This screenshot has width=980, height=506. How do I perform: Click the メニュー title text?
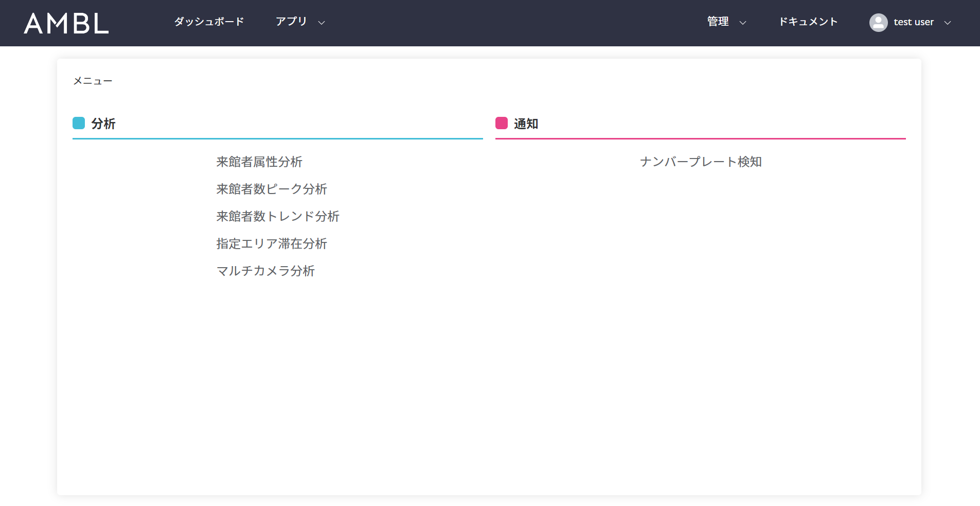93,81
